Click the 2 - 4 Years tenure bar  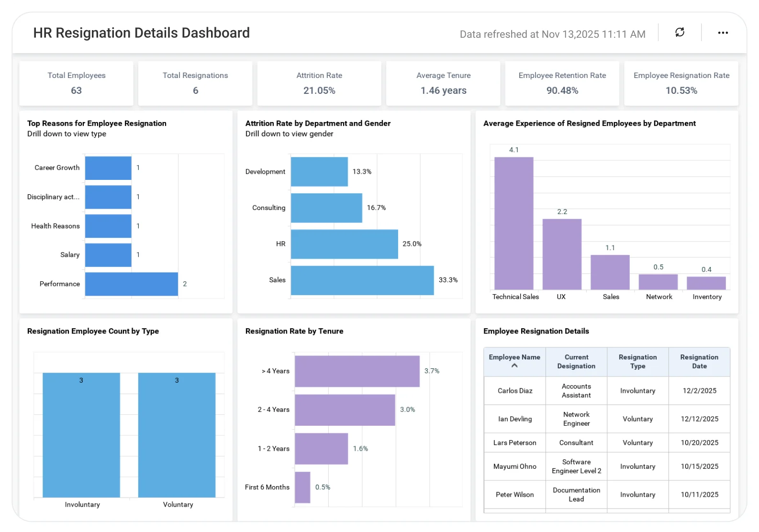pyautogui.click(x=345, y=410)
